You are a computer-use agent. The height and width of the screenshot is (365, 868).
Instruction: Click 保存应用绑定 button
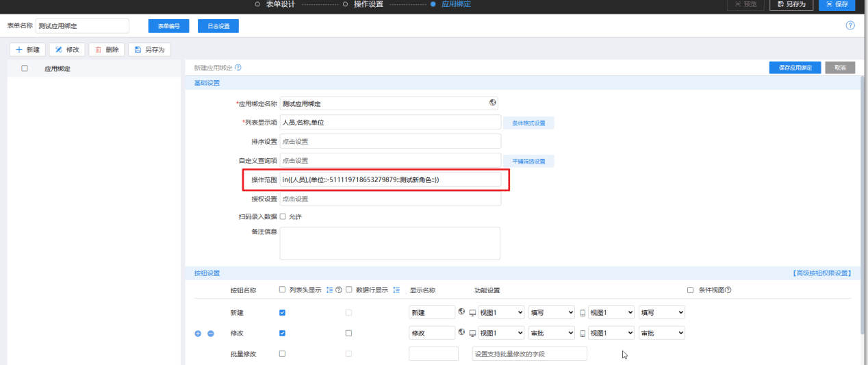795,68
